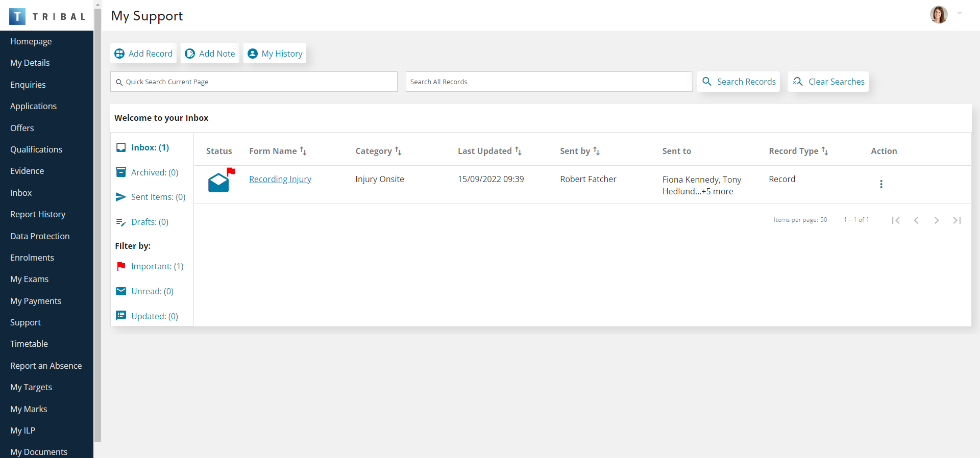Filter by Unread (0)
Viewport: 980px width, 458px height.
tap(144, 291)
